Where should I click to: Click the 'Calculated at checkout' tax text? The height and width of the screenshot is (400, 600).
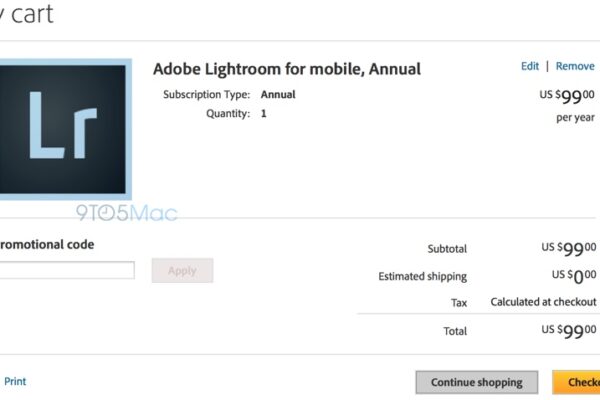(x=543, y=302)
